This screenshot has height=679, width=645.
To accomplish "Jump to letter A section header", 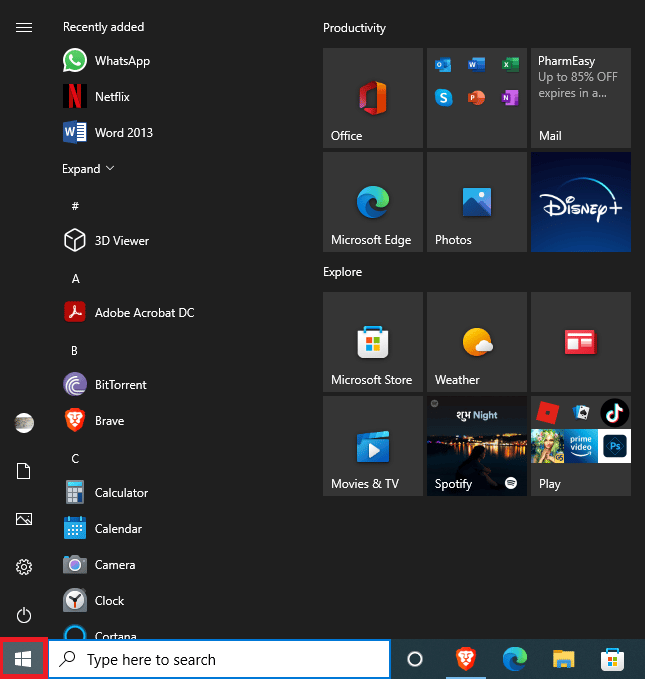I will click(76, 278).
